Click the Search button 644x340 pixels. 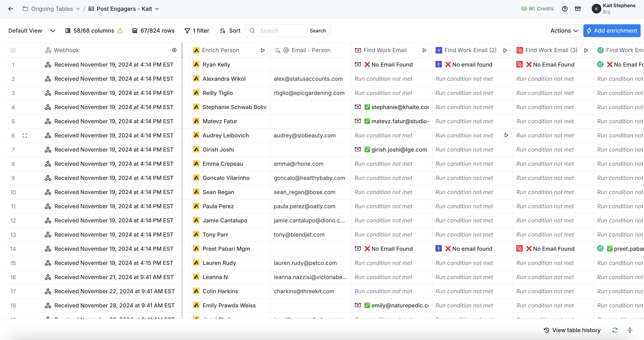click(x=318, y=31)
